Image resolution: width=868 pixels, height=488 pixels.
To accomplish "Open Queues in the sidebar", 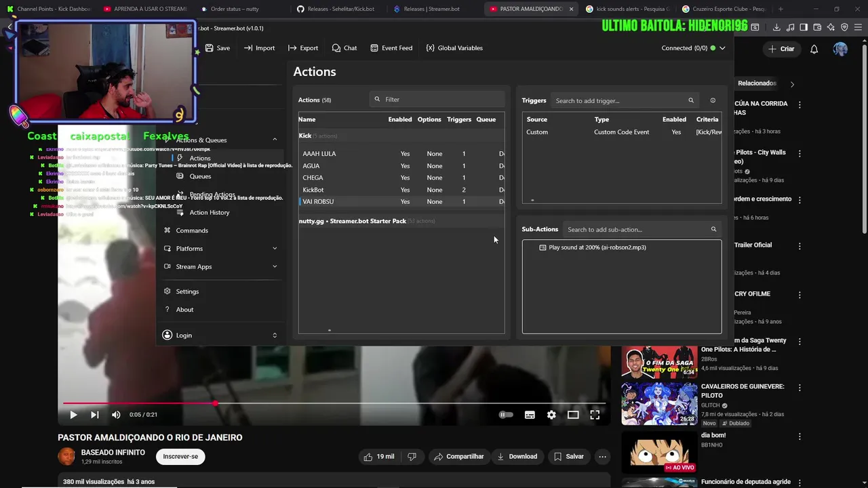I will 200,176.
